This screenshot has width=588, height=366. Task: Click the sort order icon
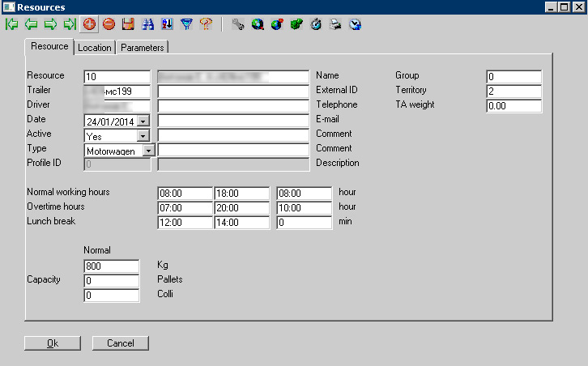(168, 24)
